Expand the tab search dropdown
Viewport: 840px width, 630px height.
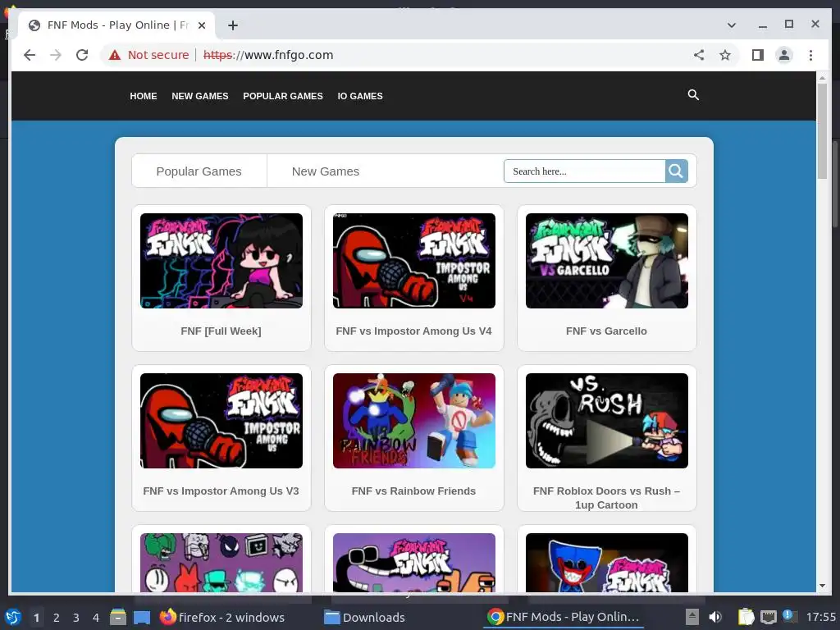pyautogui.click(x=731, y=25)
